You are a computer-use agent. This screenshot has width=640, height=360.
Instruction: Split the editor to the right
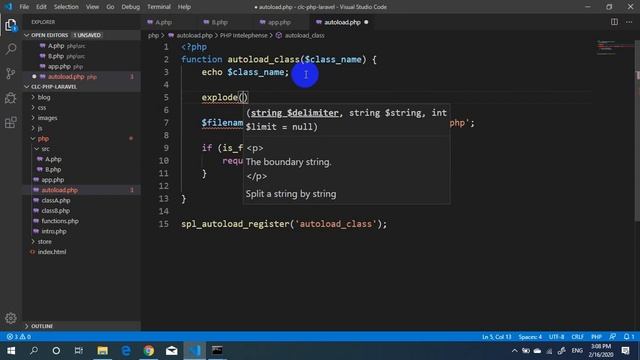pos(614,22)
